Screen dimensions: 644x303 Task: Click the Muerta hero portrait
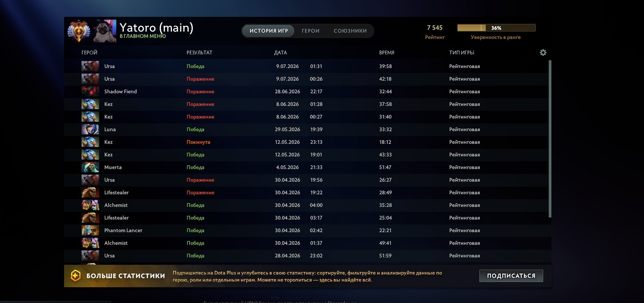pos(90,167)
